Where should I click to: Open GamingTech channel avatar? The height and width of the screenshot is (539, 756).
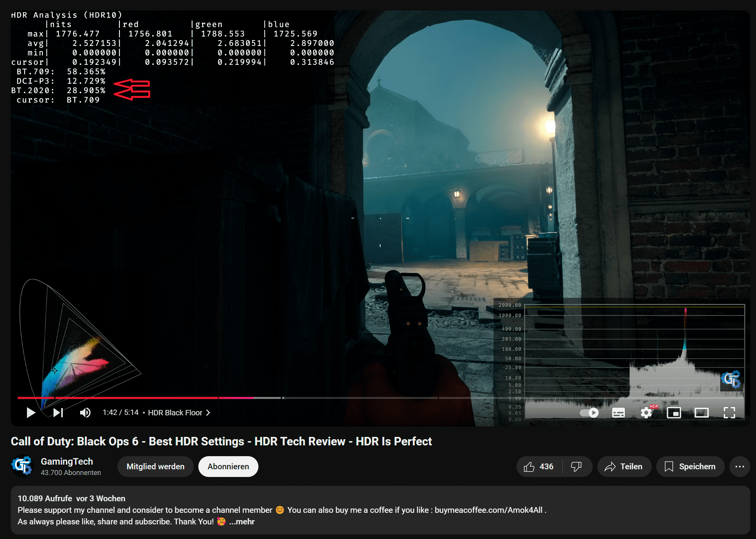click(x=22, y=466)
